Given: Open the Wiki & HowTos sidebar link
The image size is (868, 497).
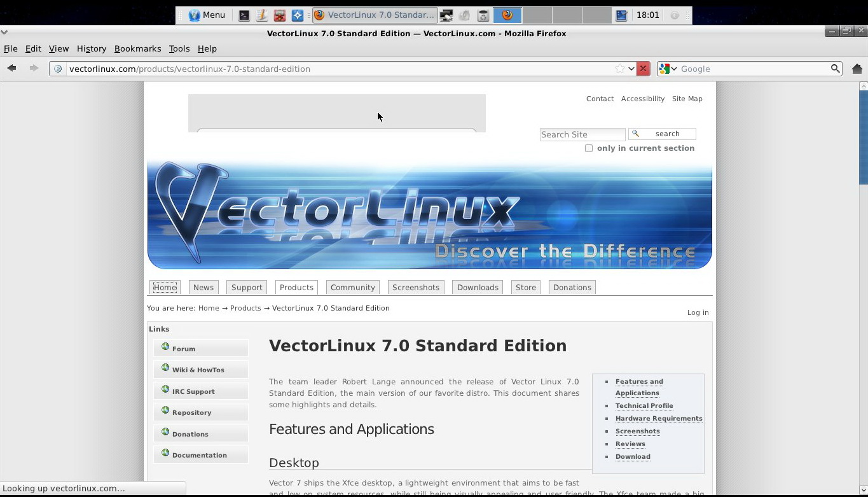Looking at the screenshot, I should (x=201, y=369).
